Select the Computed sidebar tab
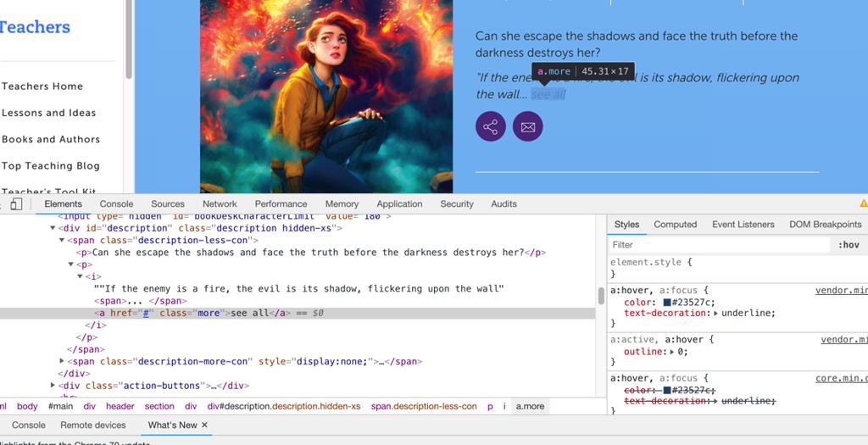The height and width of the screenshot is (445, 868). [675, 224]
